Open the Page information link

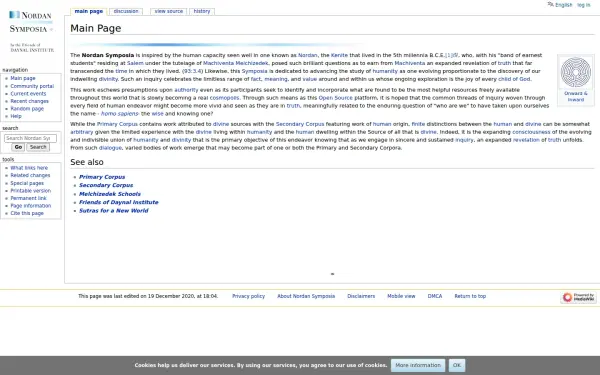pos(31,205)
